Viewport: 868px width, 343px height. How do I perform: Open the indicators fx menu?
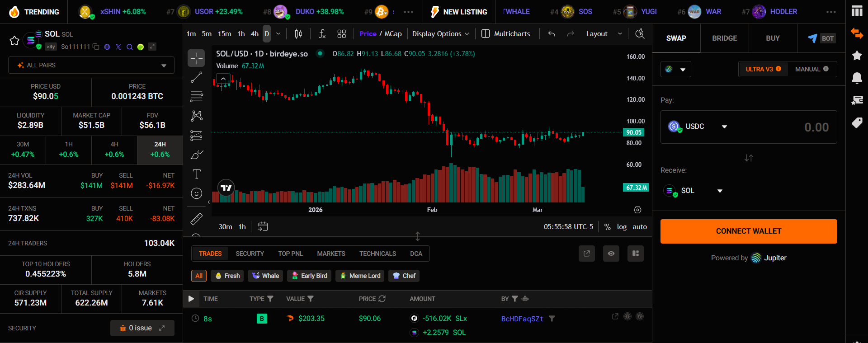coord(322,34)
